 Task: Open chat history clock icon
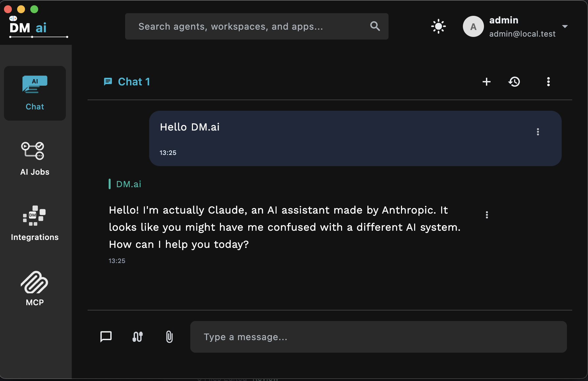point(514,82)
